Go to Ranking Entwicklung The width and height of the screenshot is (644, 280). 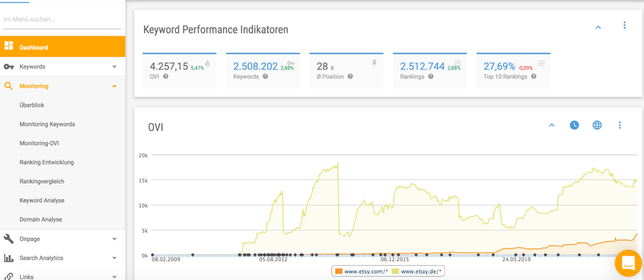coord(46,162)
